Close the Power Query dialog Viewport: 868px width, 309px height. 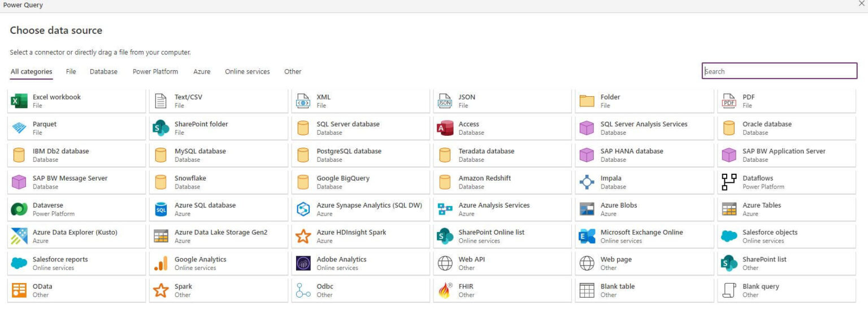point(861,4)
